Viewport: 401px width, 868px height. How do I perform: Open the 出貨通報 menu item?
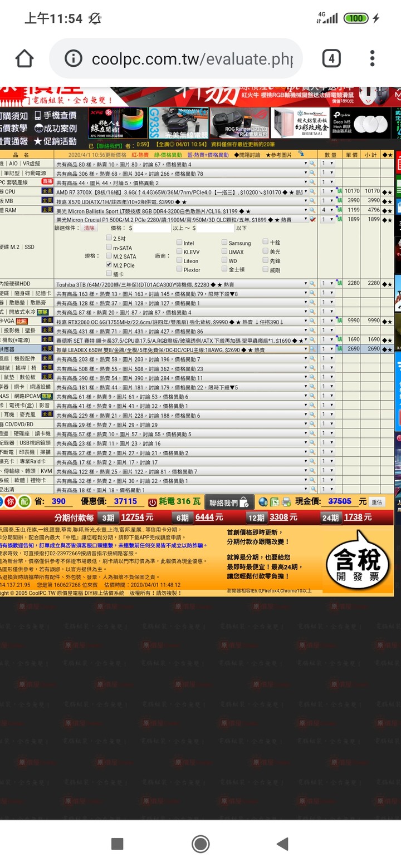[x=13, y=141]
